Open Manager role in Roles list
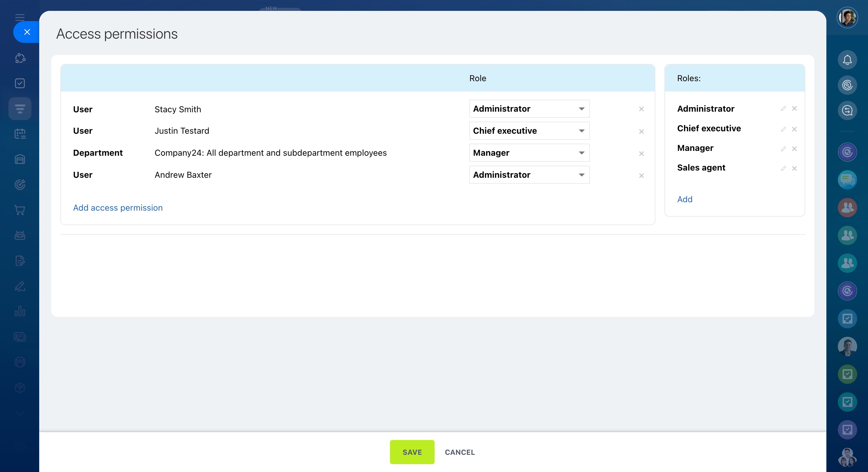Image resolution: width=868 pixels, height=472 pixels. point(695,148)
